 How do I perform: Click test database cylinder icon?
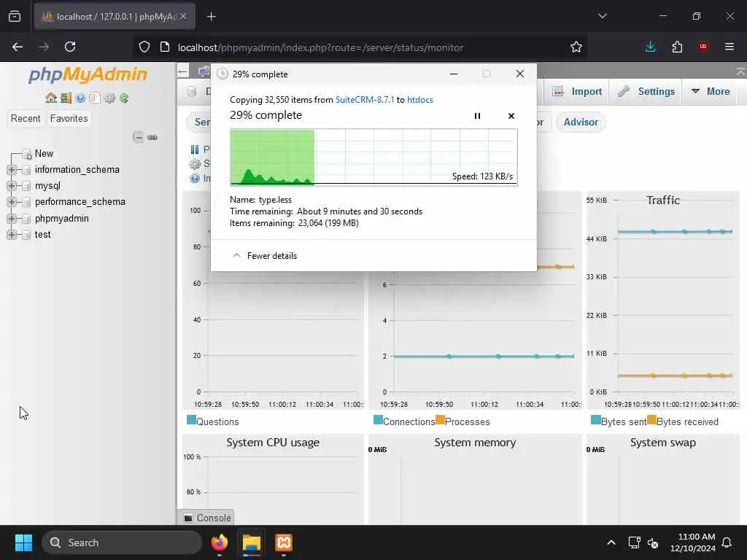26,235
